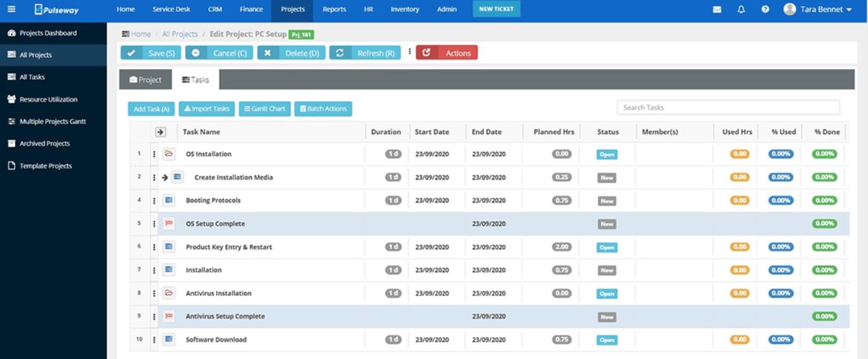Screen dimensions: 868x359
Task: Open row menu dots for OS Installation
Action: (155, 154)
